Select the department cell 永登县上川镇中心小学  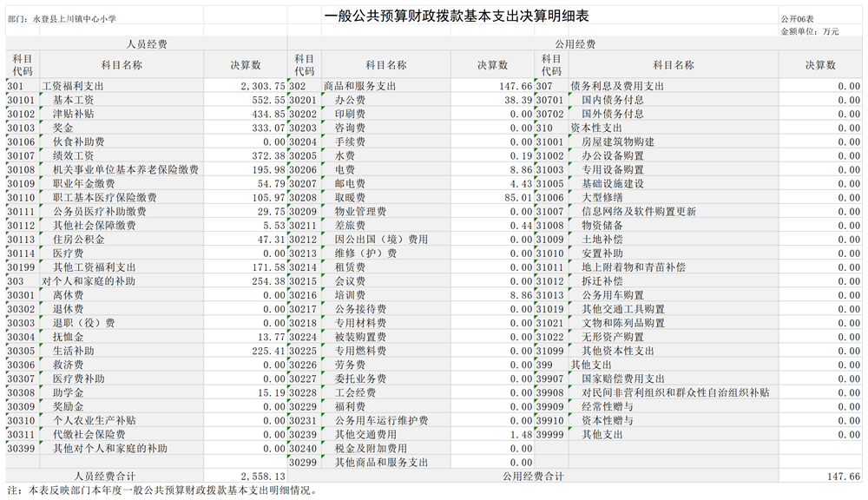click(61, 18)
